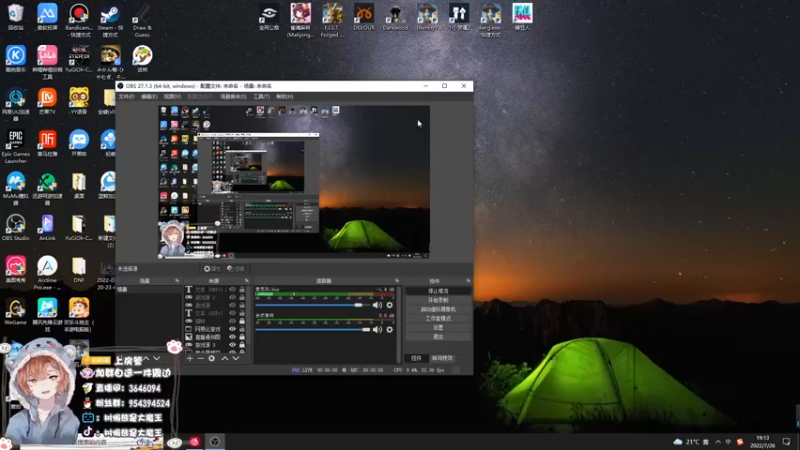This screenshot has width=800, height=450.
Task: Open the taskbar clock showing 19:13
Action: tap(763, 442)
